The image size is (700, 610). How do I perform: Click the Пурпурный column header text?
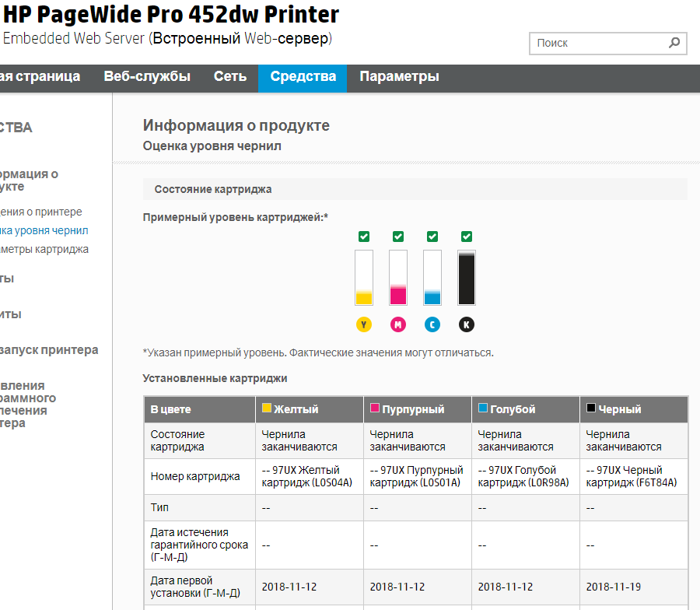(x=413, y=409)
